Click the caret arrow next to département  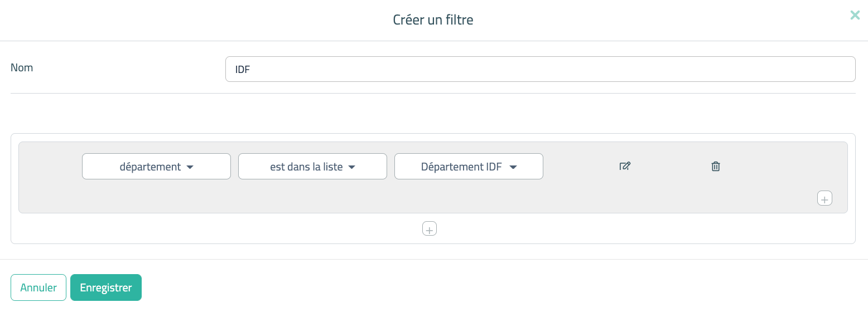(x=190, y=167)
